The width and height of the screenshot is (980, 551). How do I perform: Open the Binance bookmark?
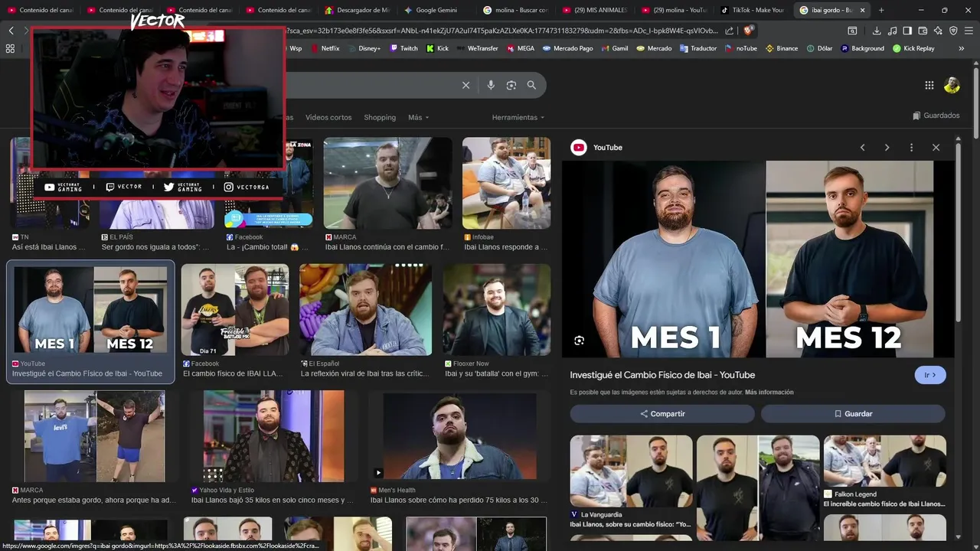[782, 48]
